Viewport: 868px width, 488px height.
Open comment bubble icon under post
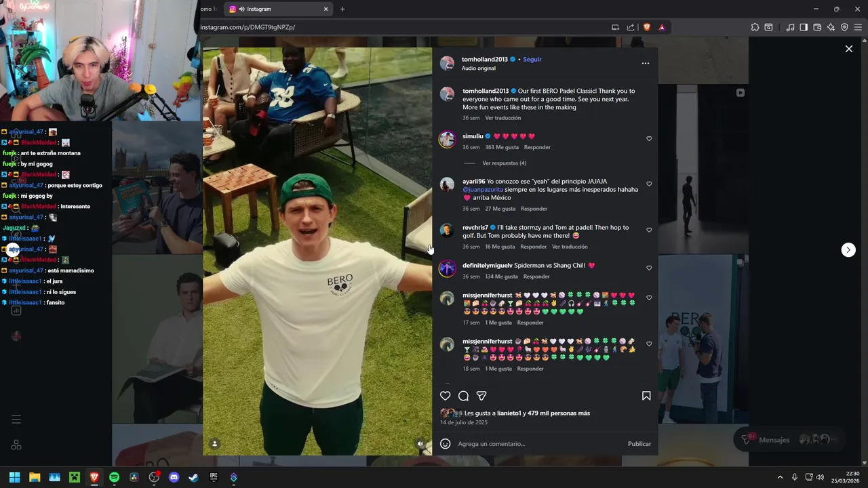463,396
